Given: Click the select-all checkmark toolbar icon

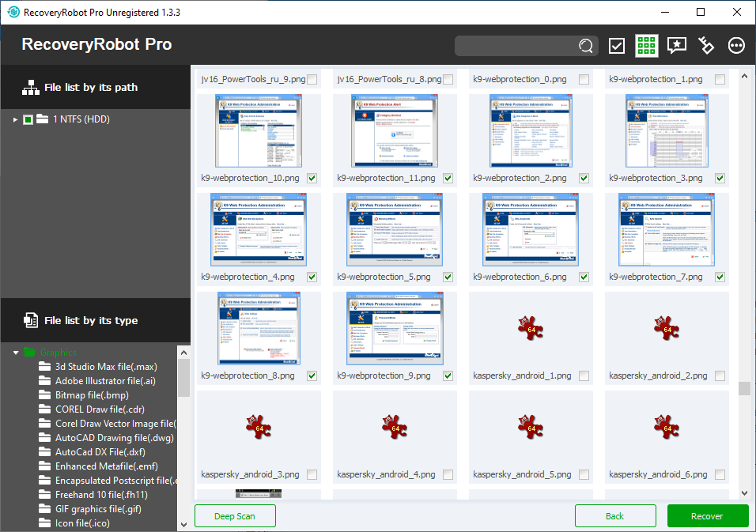Looking at the screenshot, I should point(617,46).
